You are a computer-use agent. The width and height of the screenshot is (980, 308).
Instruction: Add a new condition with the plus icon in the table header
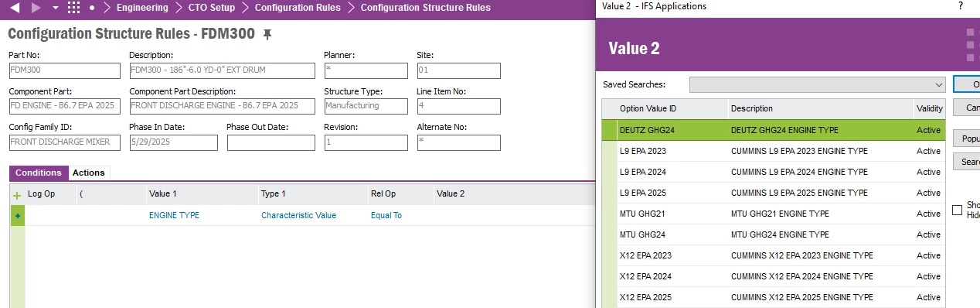[17, 195]
